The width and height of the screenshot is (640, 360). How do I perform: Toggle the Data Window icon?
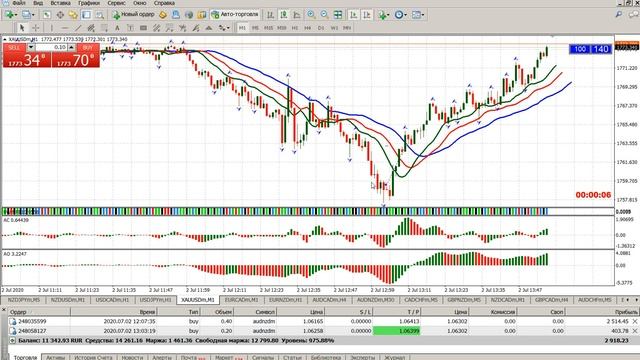click(60, 15)
